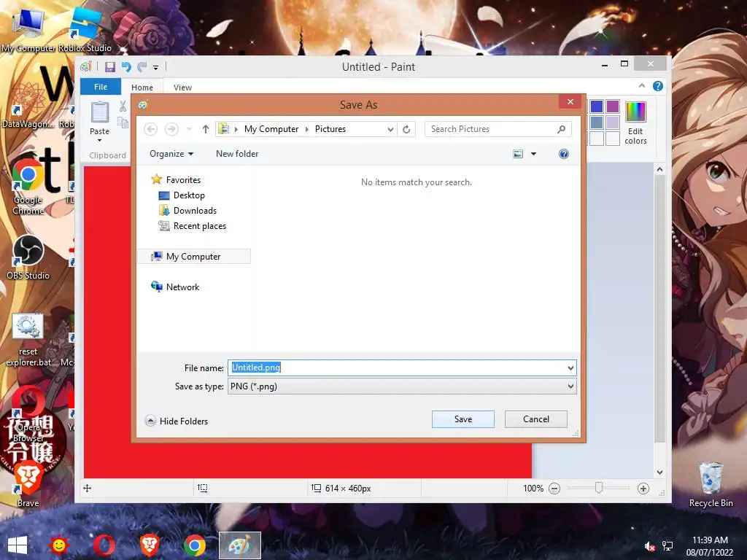Screen dimensions: 747x560
Task: Pick the lavender color swatch in Paint's palette
Action: click(x=613, y=122)
